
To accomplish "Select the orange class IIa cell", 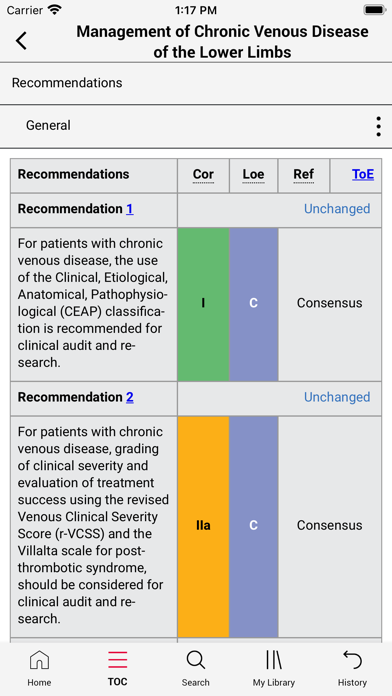I will click(203, 526).
